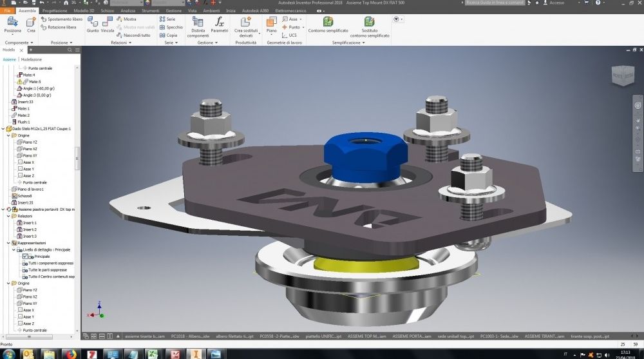Switch to Assieme browser view
Screen dimensions: 644x359
[10, 60]
